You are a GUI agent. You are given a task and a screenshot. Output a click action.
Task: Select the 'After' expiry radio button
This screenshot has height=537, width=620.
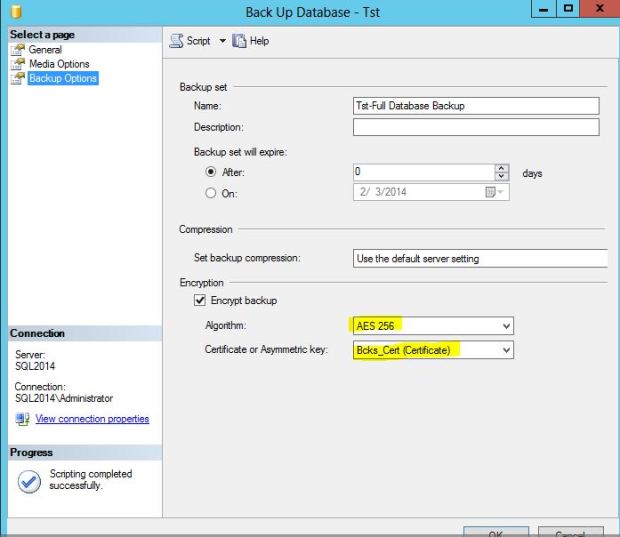click(210, 172)
